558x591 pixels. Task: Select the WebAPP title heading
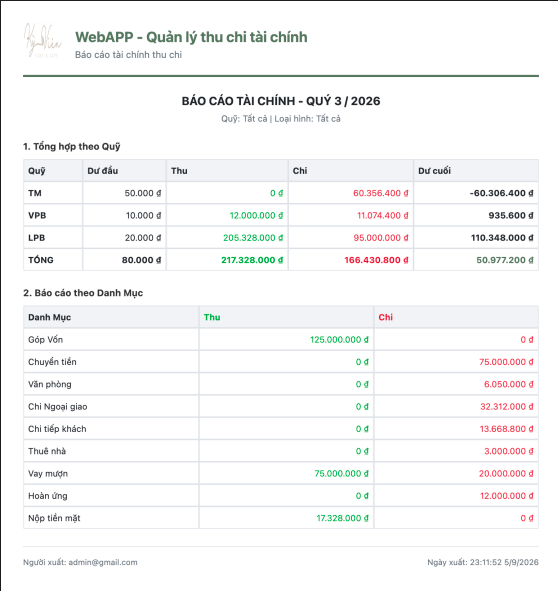pyautogui.click(x=191, y=37)
